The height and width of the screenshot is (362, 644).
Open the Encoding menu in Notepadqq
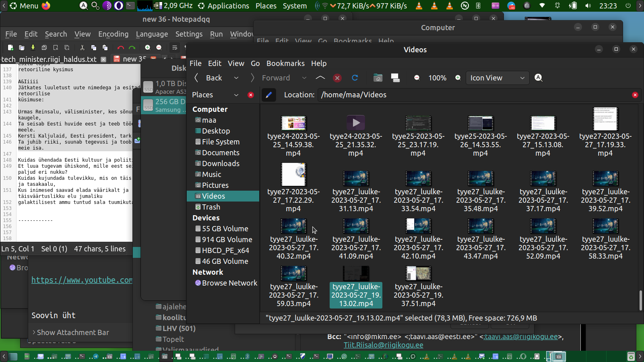113,34
